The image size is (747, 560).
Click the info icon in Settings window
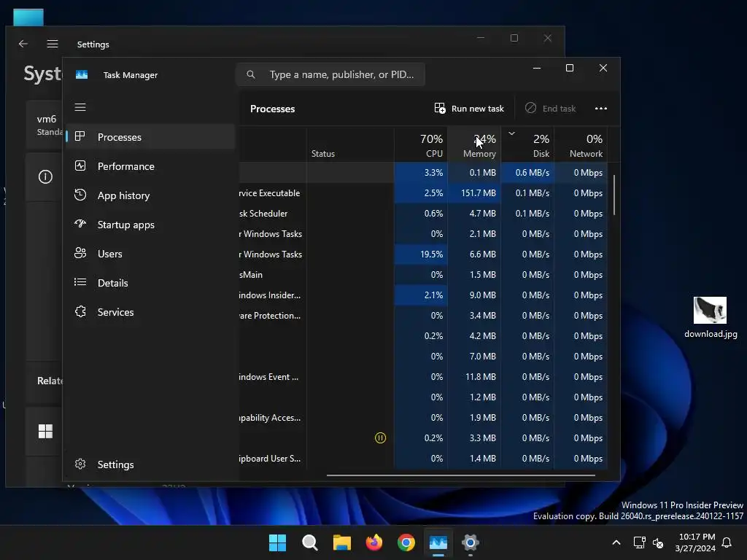45,176
